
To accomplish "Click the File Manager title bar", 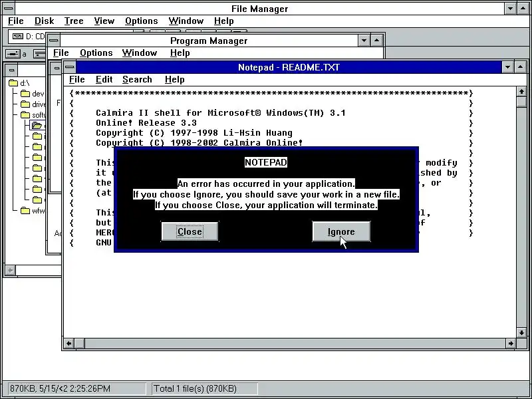I will [259, 8].
